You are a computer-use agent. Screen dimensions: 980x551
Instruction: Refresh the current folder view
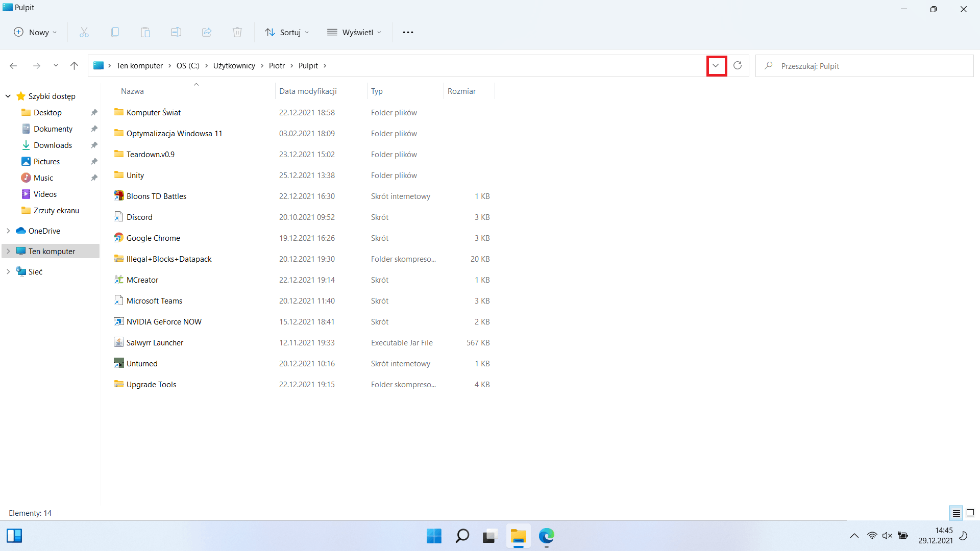[738, 66]
